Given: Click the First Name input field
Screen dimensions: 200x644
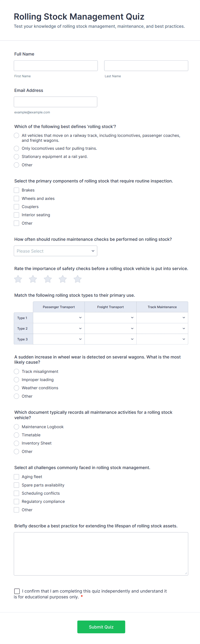Looking at the screenshot, I should click(x=55, y=65).
